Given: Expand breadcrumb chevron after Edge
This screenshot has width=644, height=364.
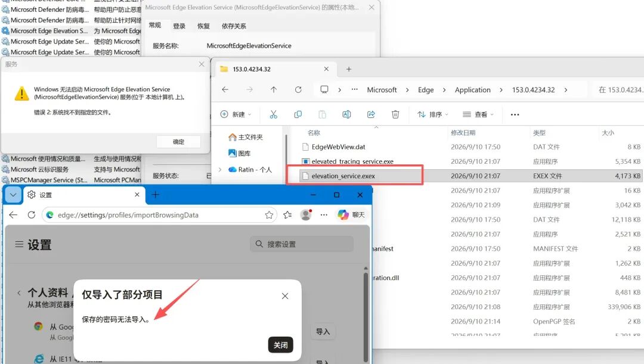Looking at the screenshot, I should 444,90.
